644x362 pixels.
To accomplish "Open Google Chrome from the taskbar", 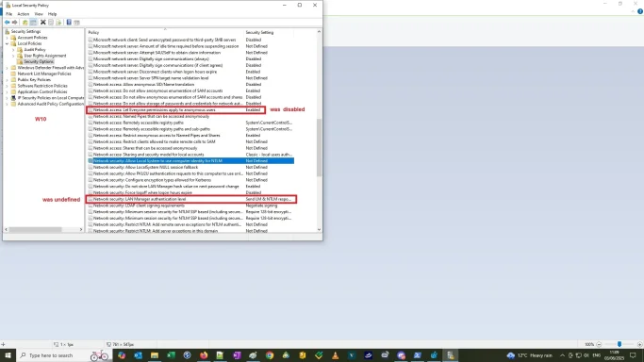I will [270, 355].
